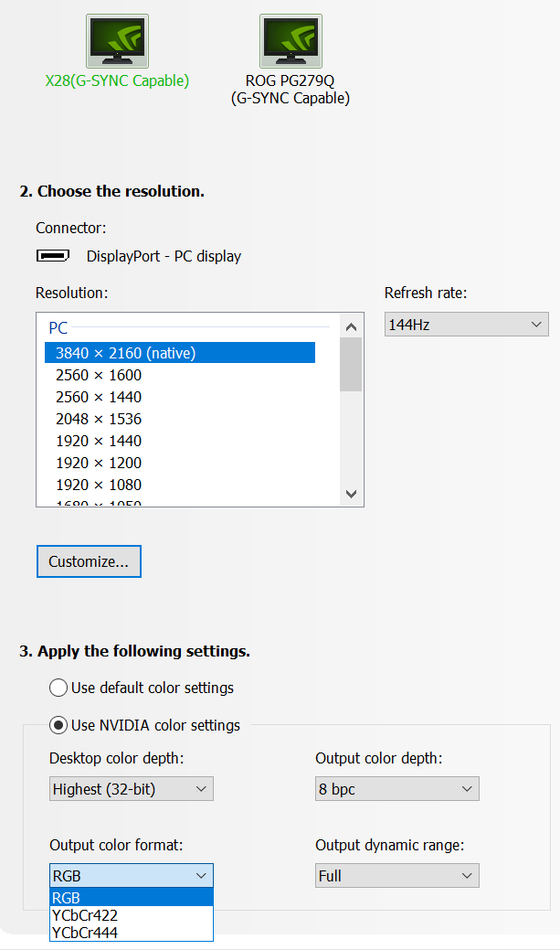Click the DisplayPort connector icon

point(53,256)
